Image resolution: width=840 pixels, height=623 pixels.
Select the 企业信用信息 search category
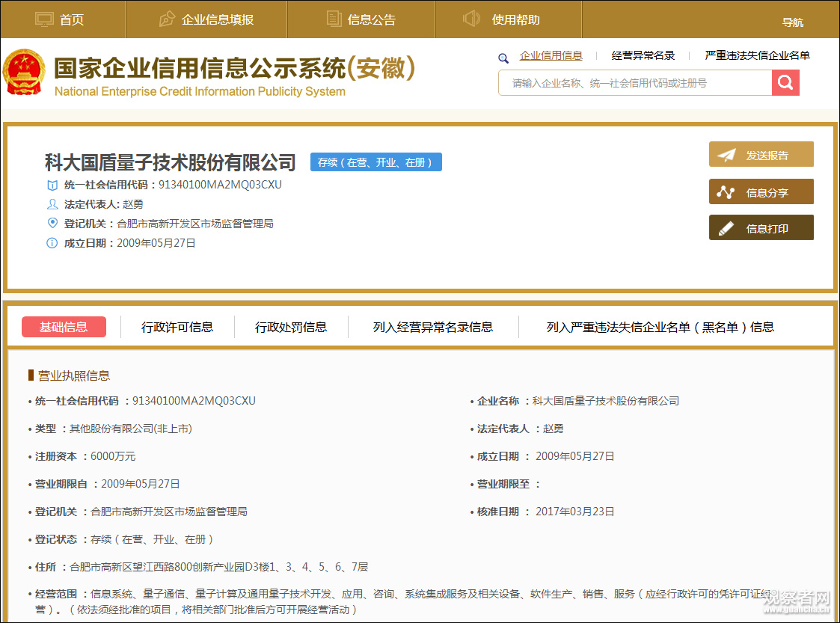point(551,55)
